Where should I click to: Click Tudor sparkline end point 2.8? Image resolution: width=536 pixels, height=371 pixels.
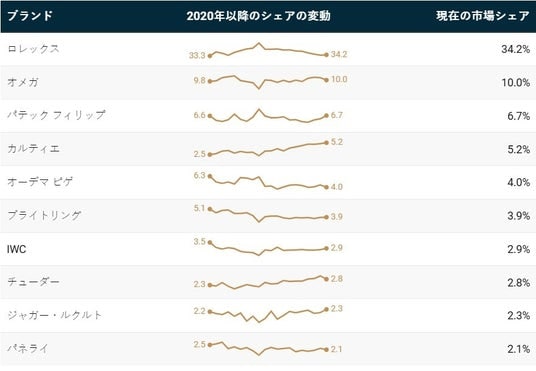(326, 279)
